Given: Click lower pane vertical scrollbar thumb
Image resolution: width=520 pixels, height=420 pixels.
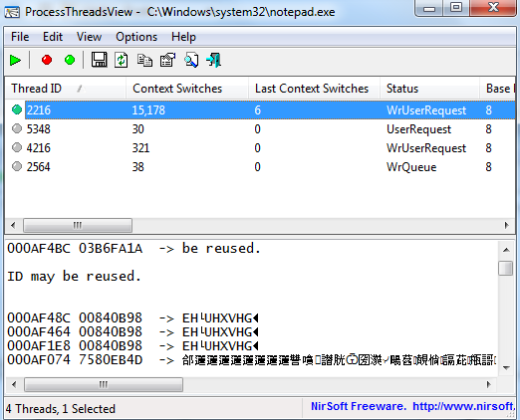Looking at the screenshot, I should click(506, 268).
